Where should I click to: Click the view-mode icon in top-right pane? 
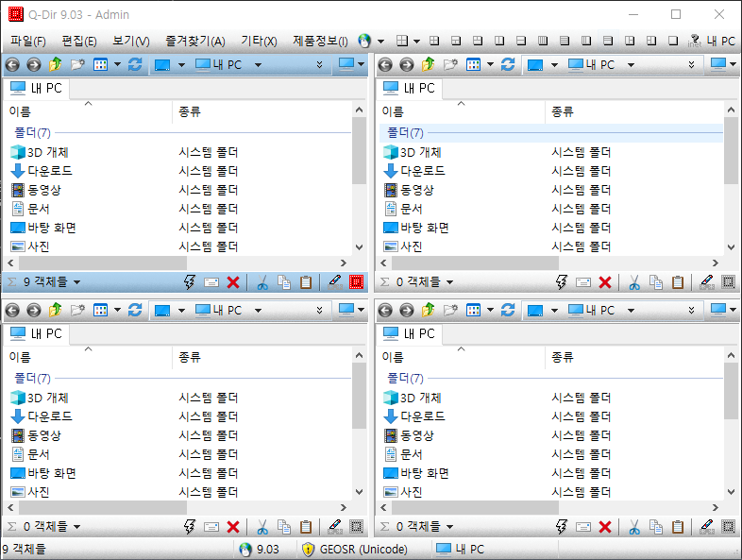point(473,64)
